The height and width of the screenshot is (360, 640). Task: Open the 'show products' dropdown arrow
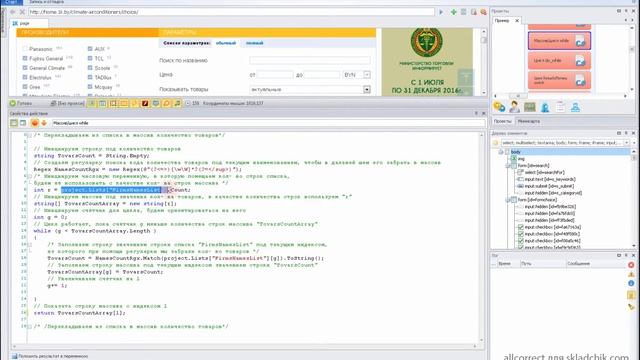(367, 89)
